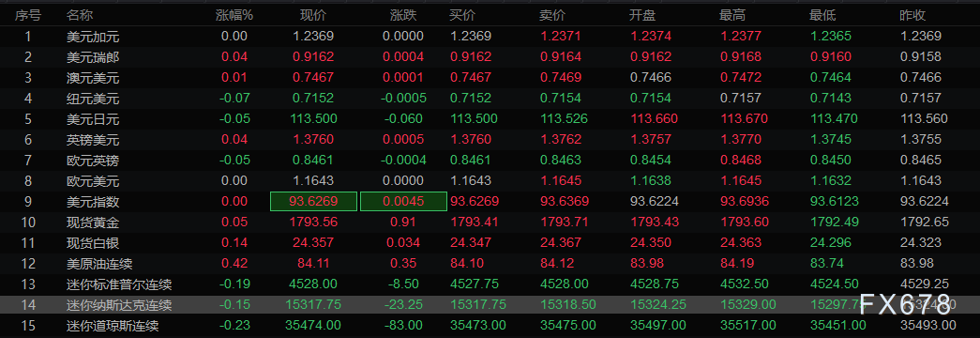Select the 美原油连续 row
Screen dimensions: 980x338
click(490, 264)
